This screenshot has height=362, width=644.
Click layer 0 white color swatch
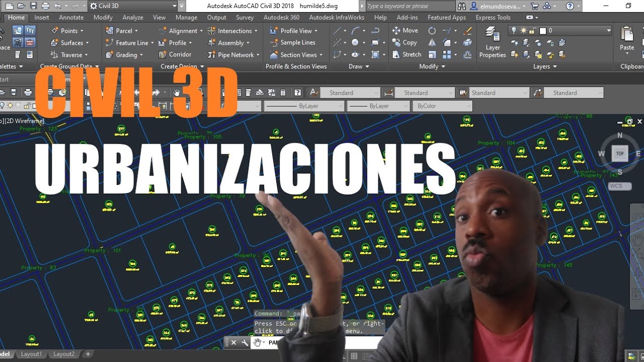pos(542,31)
